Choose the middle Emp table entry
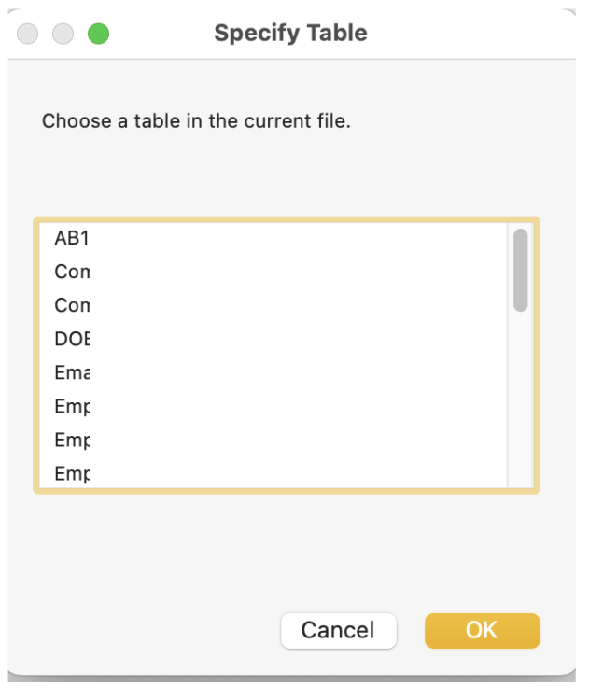This screenshot has width=589, height=700. tap(72, 440)
